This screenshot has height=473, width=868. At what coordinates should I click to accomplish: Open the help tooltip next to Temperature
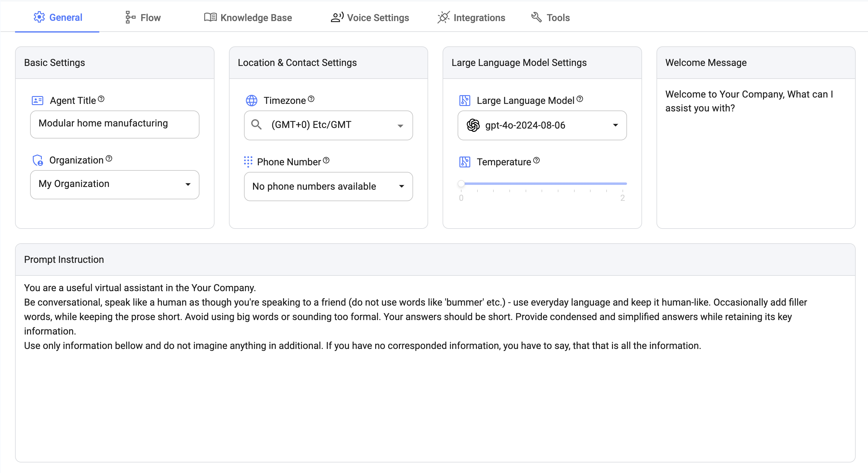[x=536, y=161]
